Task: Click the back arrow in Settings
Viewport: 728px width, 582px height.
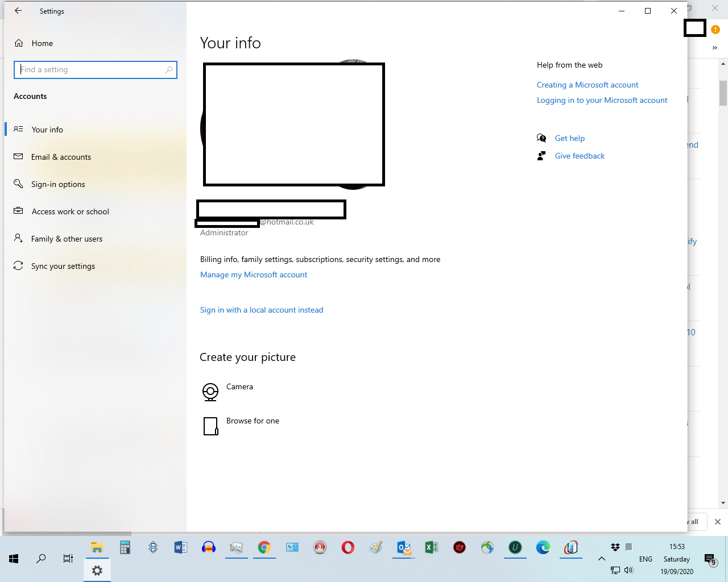Action: pos(18,11)
